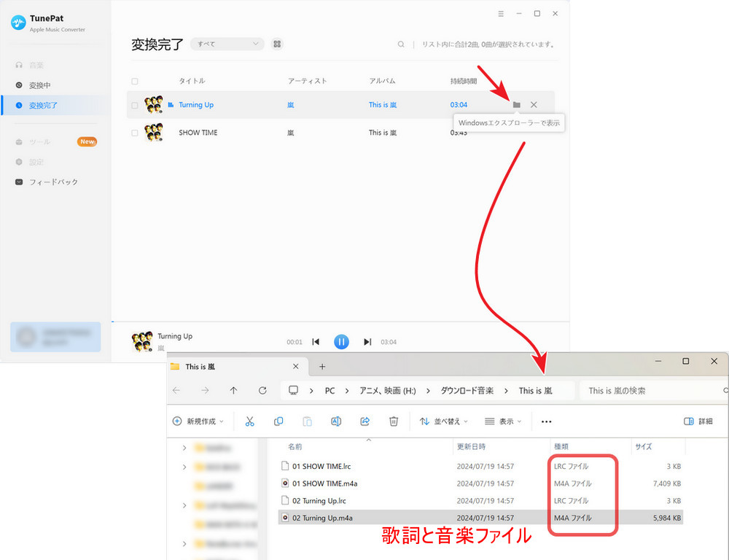
Task: Check the SHOW TIME row checkbox
Action: [135, 133]
